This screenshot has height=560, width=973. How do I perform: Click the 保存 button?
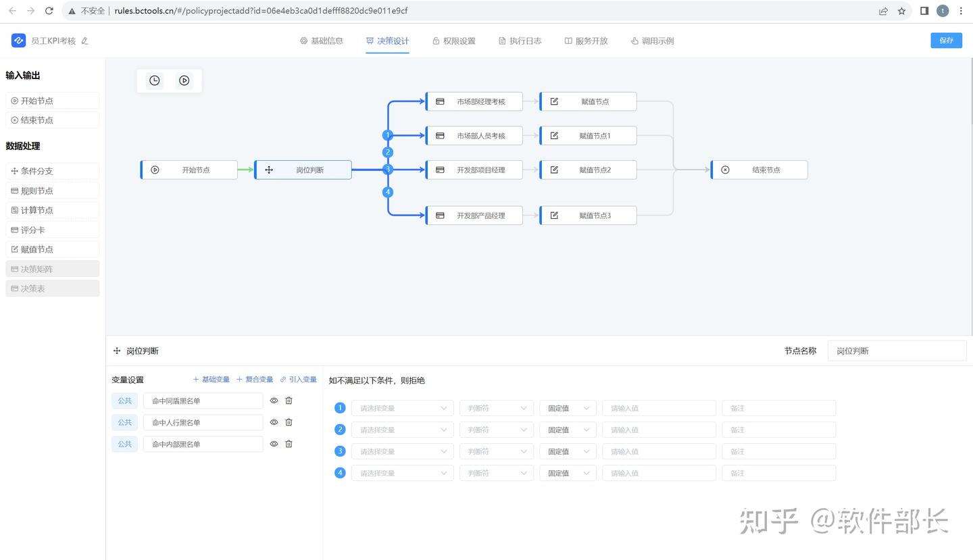(946, 41)
